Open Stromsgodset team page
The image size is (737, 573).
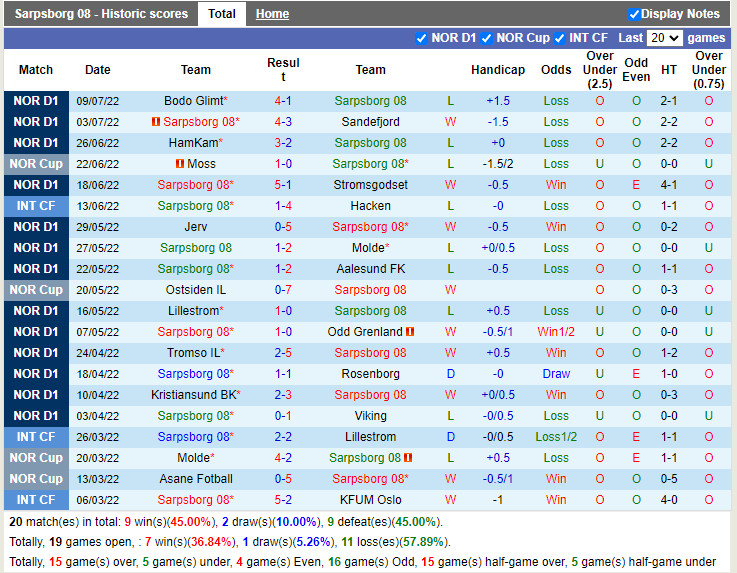tap(370, 185)
